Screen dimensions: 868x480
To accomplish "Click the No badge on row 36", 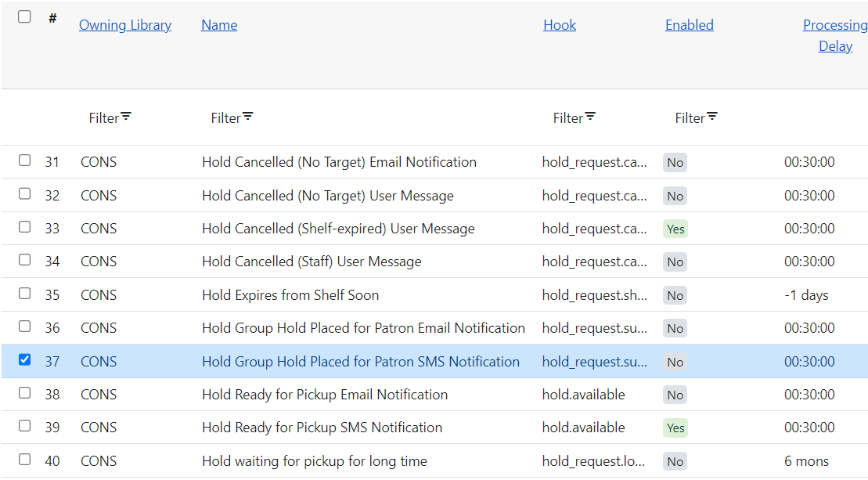I will pos(675,328).
